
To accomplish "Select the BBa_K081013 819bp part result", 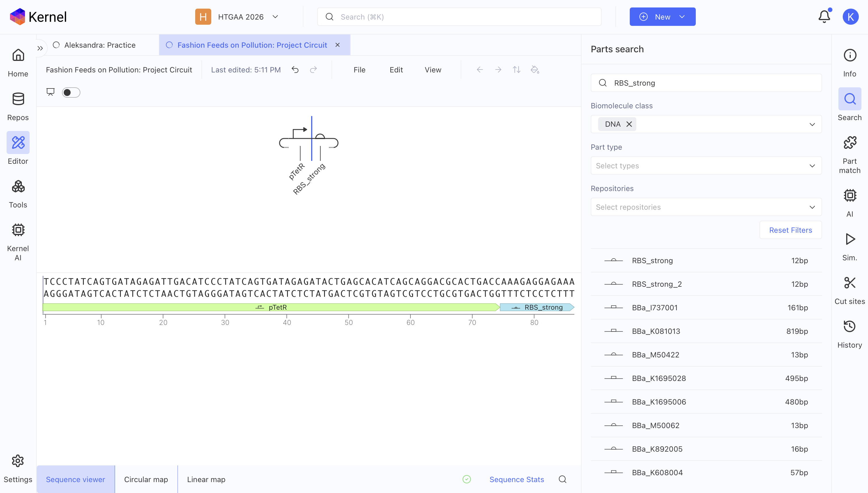I will (x=706, y=331).
